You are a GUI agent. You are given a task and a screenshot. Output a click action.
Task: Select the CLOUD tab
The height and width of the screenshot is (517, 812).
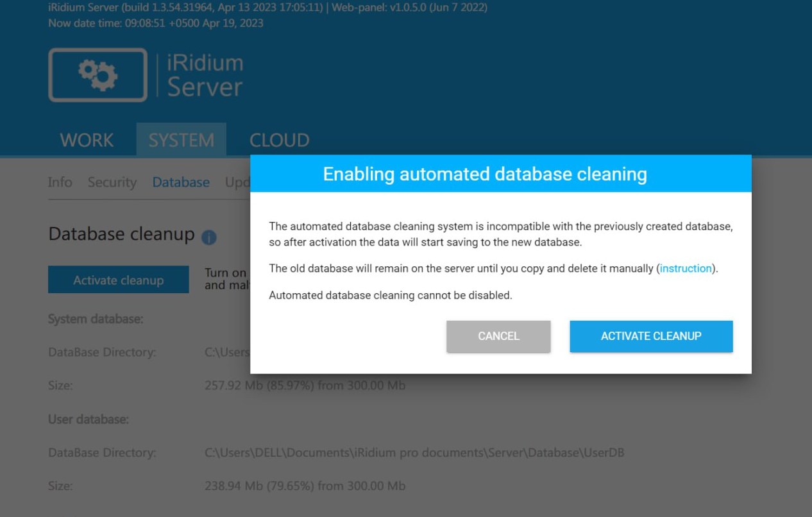[x=278, y=140]
